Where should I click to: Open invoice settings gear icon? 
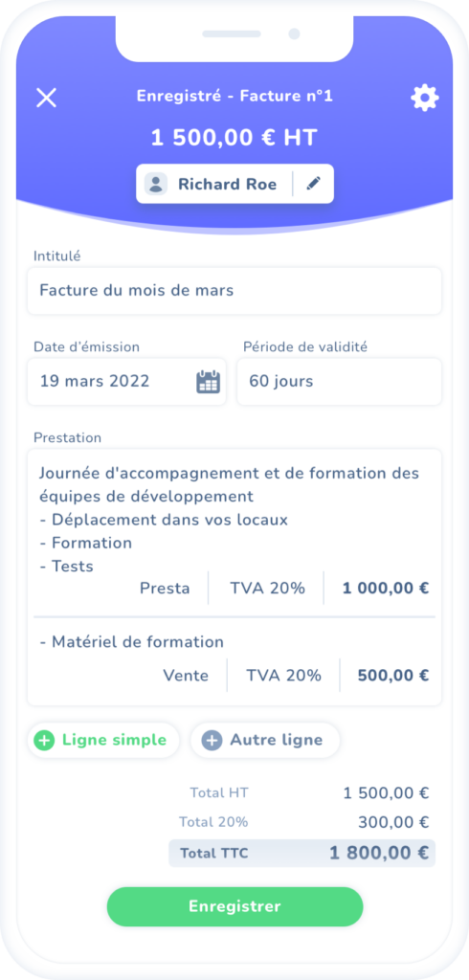pos(425,99)
